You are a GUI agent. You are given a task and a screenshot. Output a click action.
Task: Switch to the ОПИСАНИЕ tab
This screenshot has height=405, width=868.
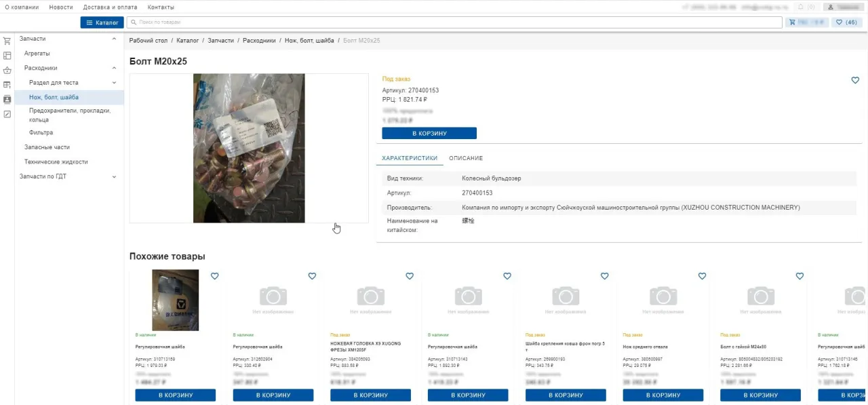(x=466, y=158)
